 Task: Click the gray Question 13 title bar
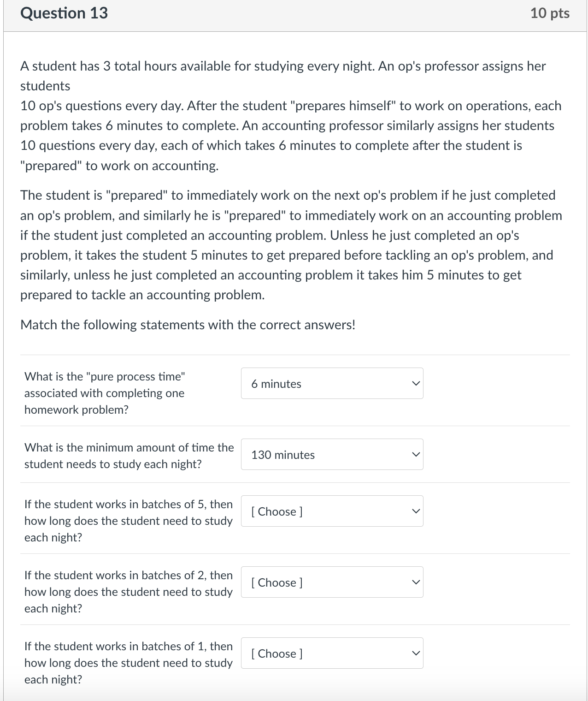pyautogui.click(x=294, y=13)
